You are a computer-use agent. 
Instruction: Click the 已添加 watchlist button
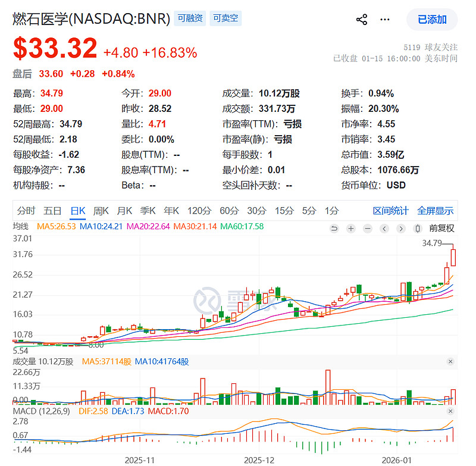[x=432, y=20]
